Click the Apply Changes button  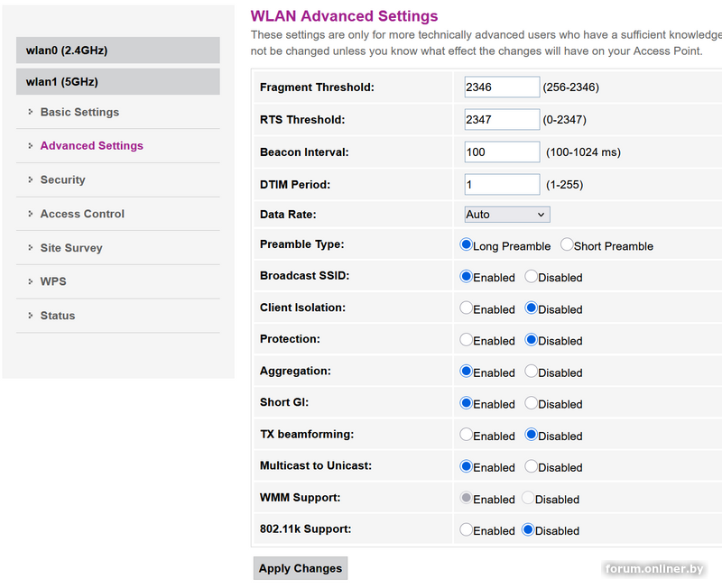[300, 568]
